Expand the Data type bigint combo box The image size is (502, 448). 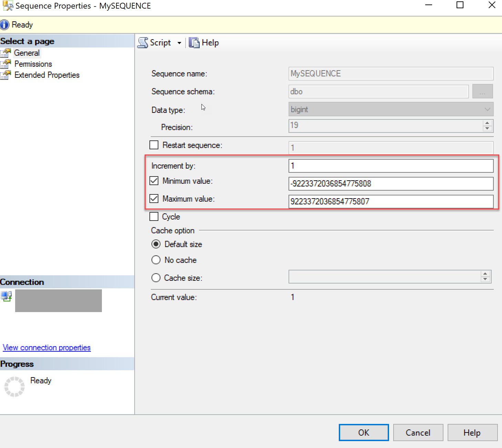coord(391,109)
